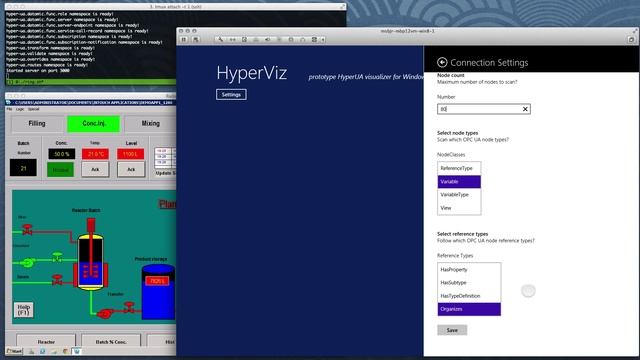640x360 pixels.
Task: Deselect Variable in NodeClasses list
Action: [459, 182]
